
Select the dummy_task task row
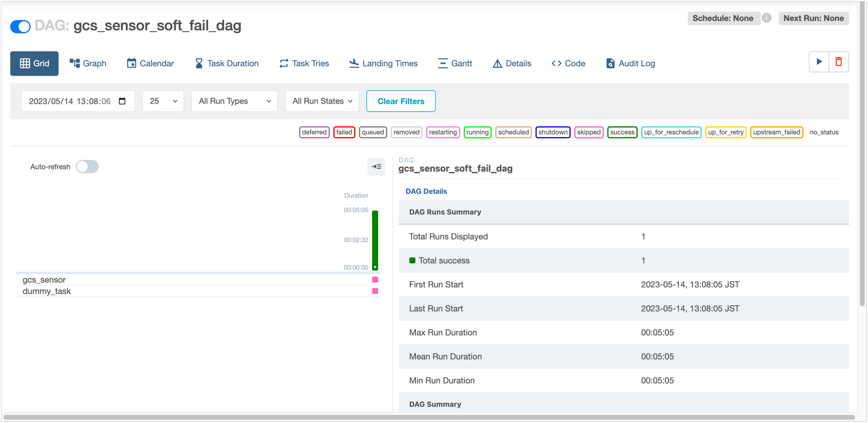tap(197, 291)
